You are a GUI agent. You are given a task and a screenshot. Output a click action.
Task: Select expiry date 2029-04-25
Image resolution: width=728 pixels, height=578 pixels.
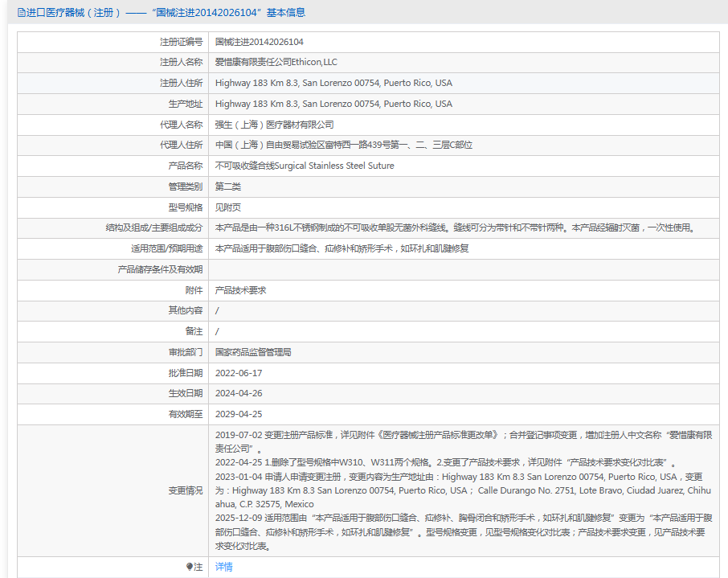tap(239, 414)
